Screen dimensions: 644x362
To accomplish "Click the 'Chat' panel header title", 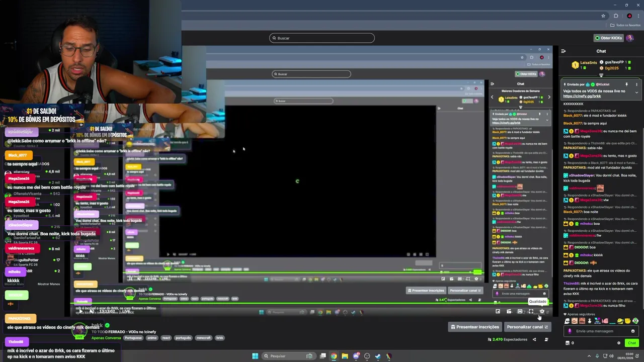I will coord(601,51).
